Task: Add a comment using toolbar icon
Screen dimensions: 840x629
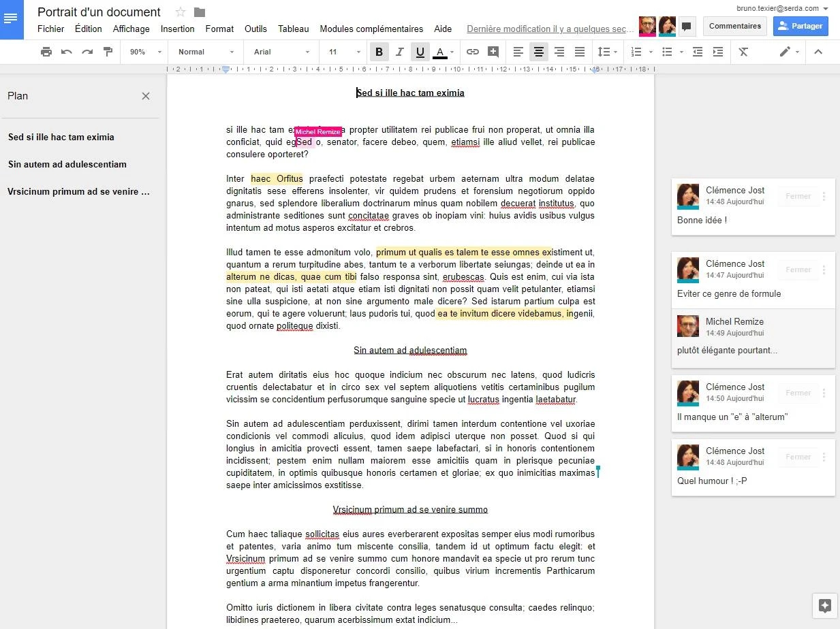Action: point(493,52)
